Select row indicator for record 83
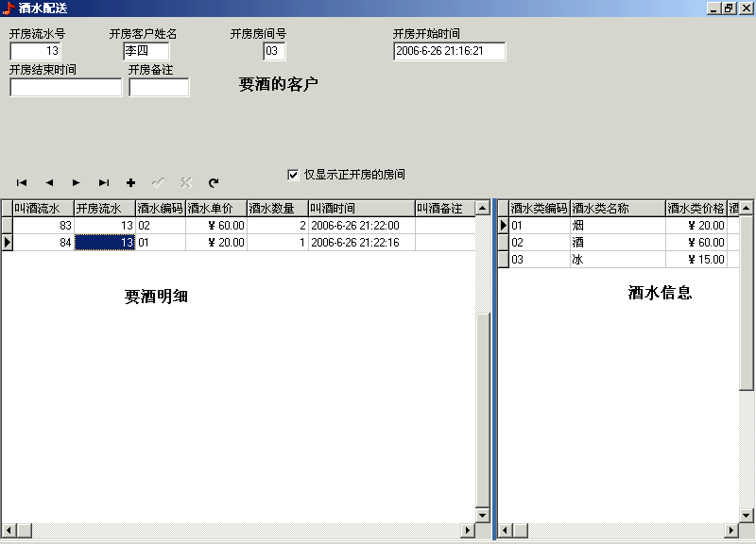The height and width of the screenshot is (544, 756). 7,225
